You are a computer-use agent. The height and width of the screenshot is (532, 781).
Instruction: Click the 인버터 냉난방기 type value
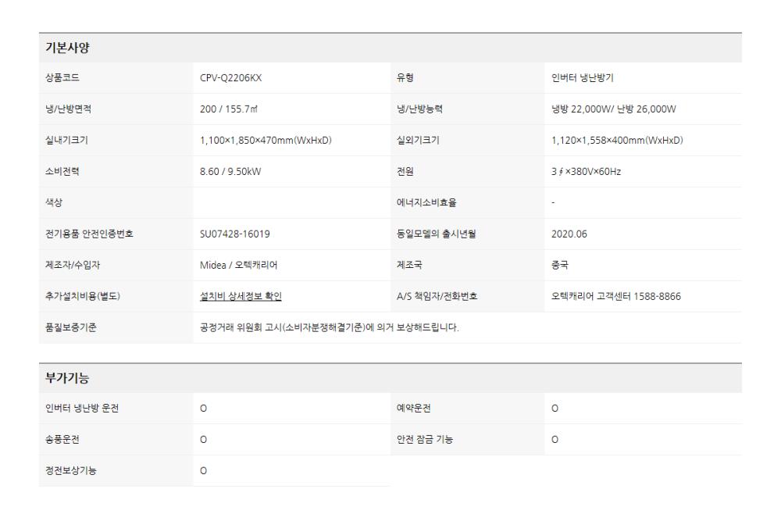[x=587, y=77]
